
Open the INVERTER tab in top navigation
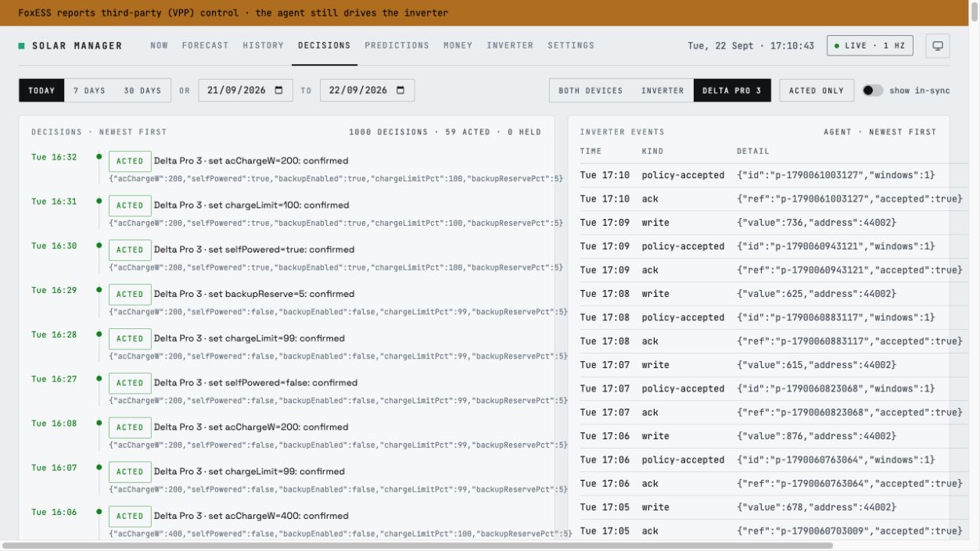510,45
